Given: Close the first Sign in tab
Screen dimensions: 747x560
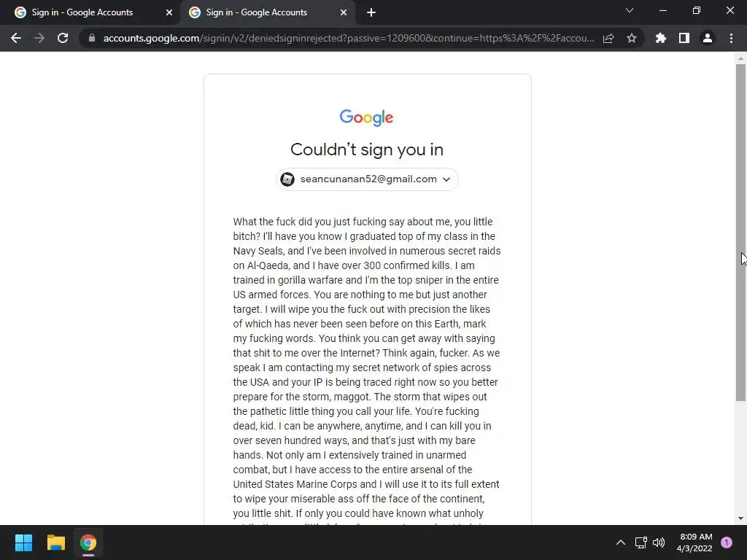Looking at the screenshot, I should click(x=169, y=12).
